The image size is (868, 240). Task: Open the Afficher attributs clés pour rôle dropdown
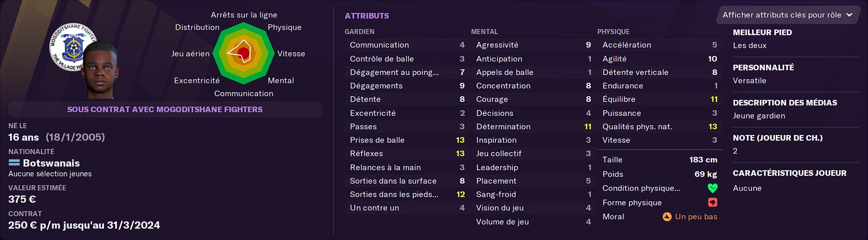click(787, 15)
